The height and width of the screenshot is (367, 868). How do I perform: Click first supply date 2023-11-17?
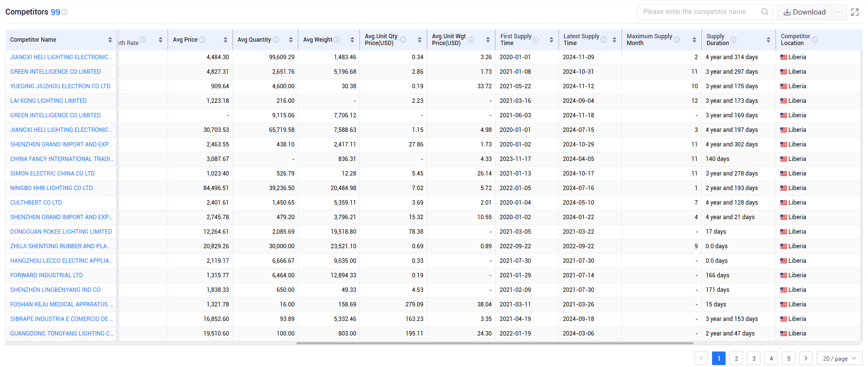pos(515,159)
